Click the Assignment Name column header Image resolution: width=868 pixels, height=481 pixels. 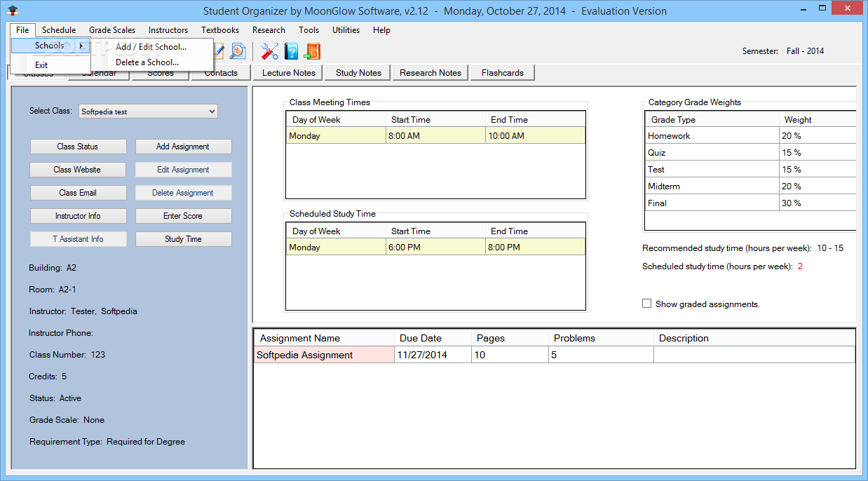(324, 338)
